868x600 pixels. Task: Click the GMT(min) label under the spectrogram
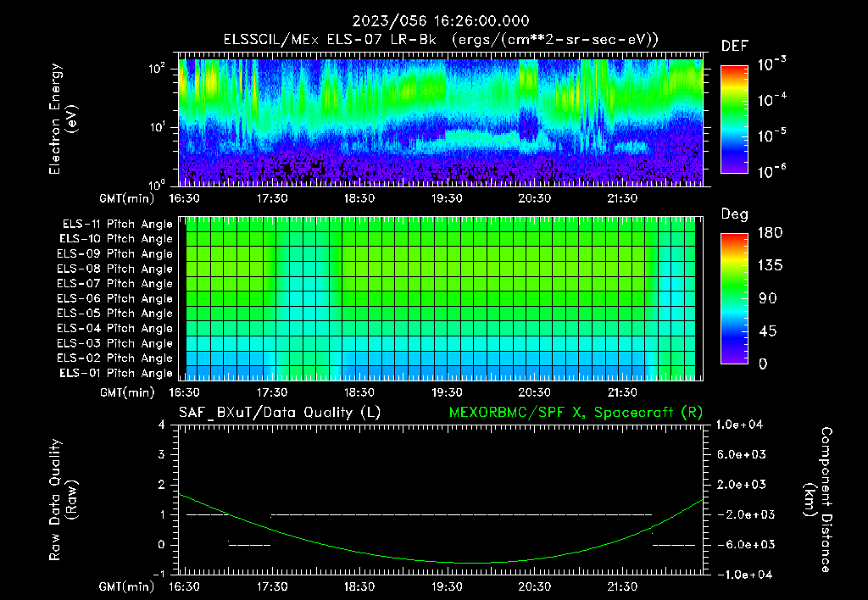[x=127, y=198]
